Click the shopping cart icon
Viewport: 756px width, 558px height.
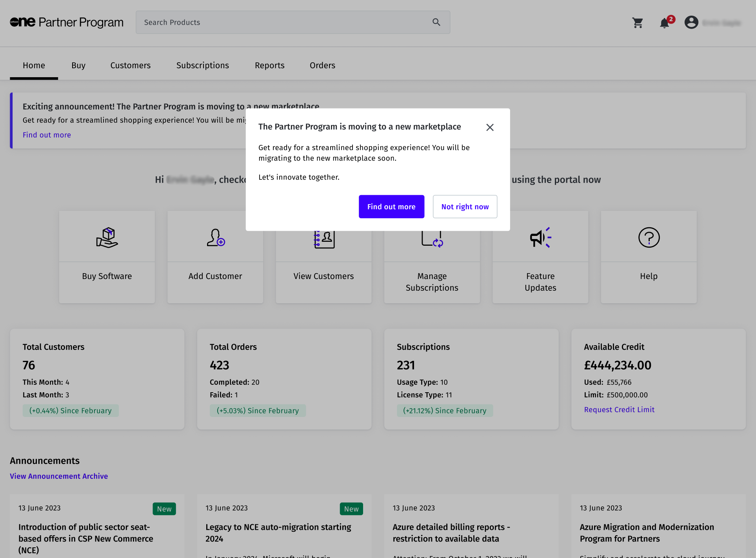[638, 23]
